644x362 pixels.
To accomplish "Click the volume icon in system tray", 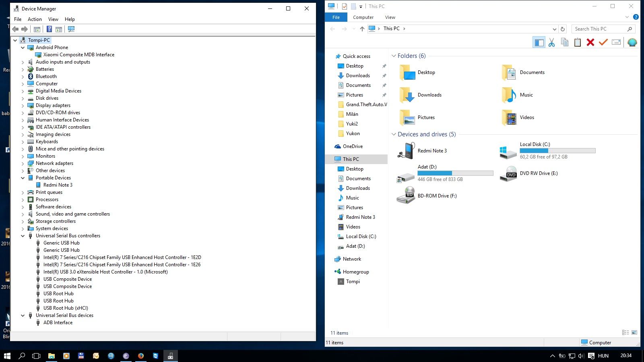I will (581, 356).
